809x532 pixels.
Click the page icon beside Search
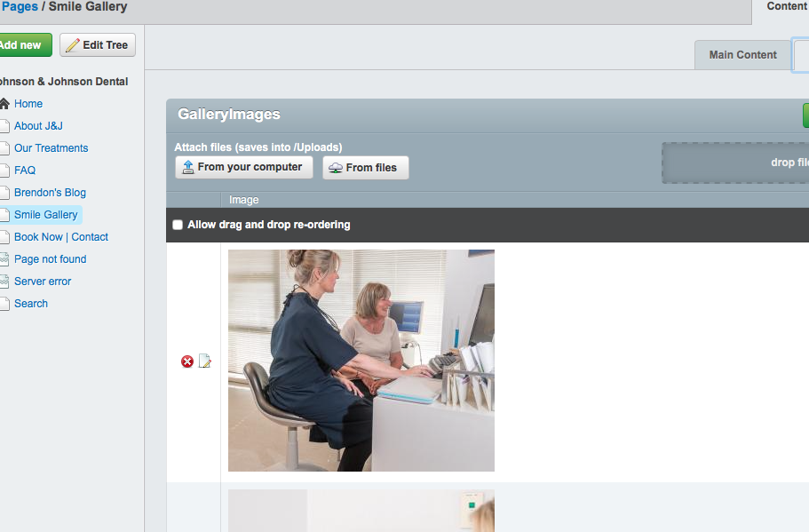(4, 304)
